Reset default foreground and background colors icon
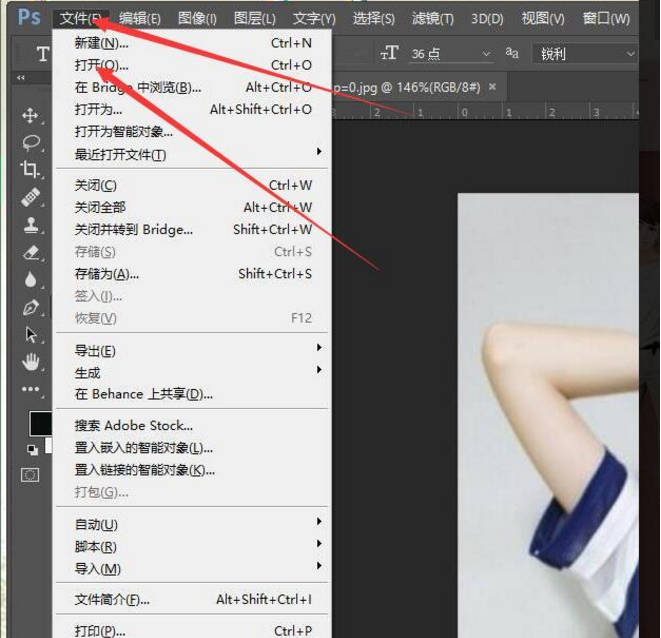 click(32, 450)
